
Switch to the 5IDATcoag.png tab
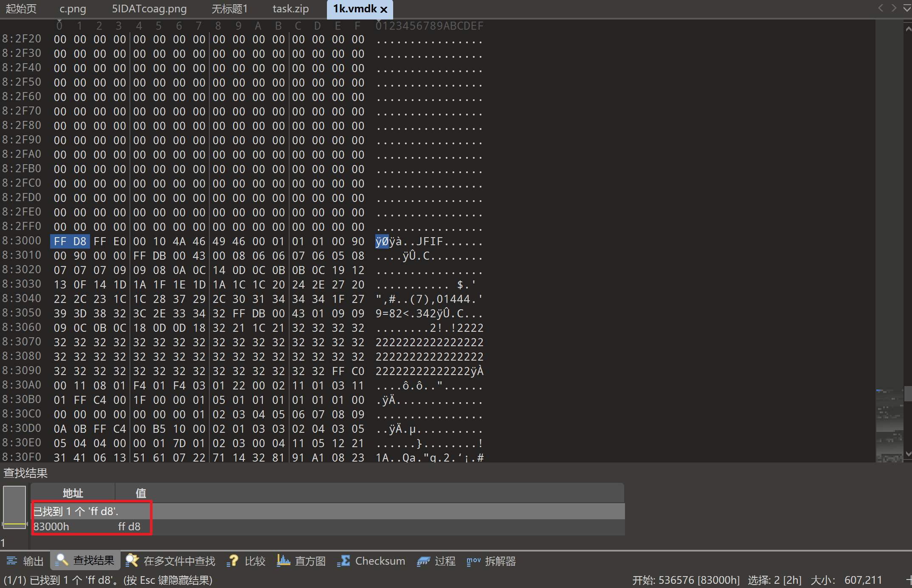[149, 9]
